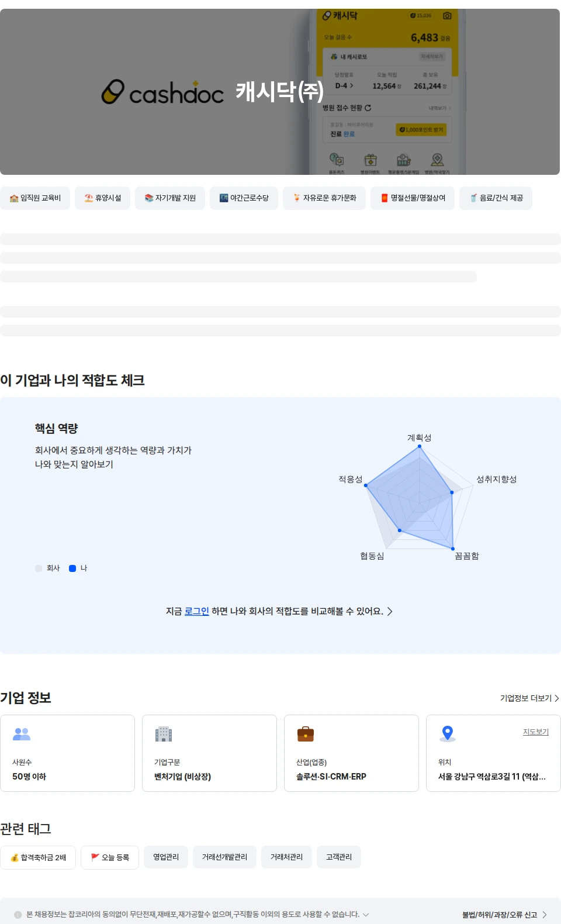Image resolution: width=561 pixels, height=924 pixels.
Task: Open the 지도보기 map link
Action: click(536, 732)
